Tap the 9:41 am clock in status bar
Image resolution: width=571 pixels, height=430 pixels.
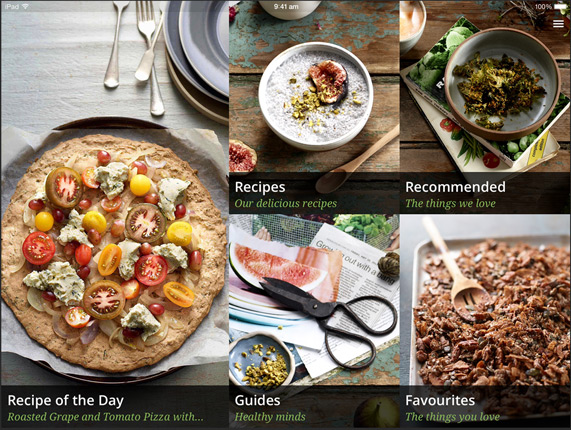[286, 7]
